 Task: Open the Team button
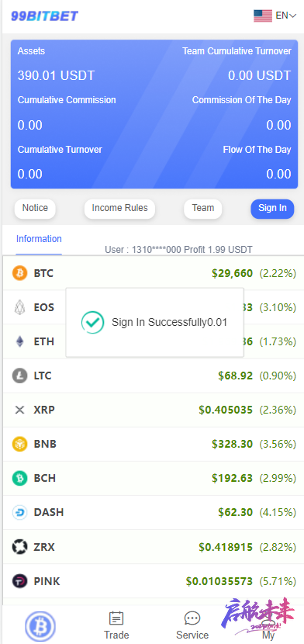pyautogui.click(x=203, y=209)
